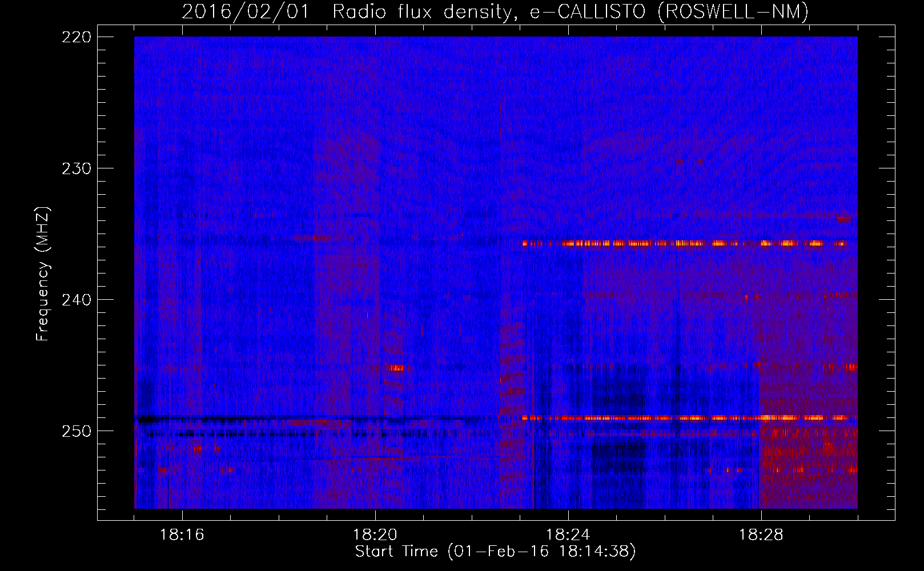Click the '18:28' time tick label
Viewport: 924px width, 571px height.
761,534
